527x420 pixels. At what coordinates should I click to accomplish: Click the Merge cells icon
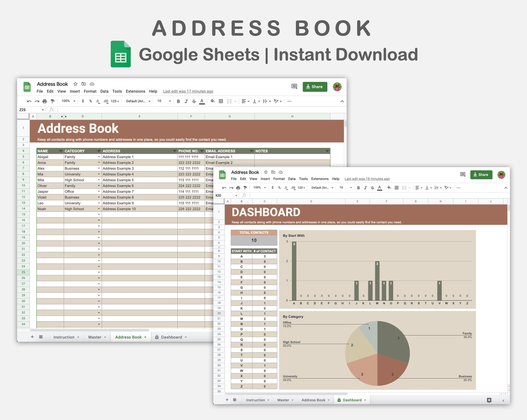point(228,101)
